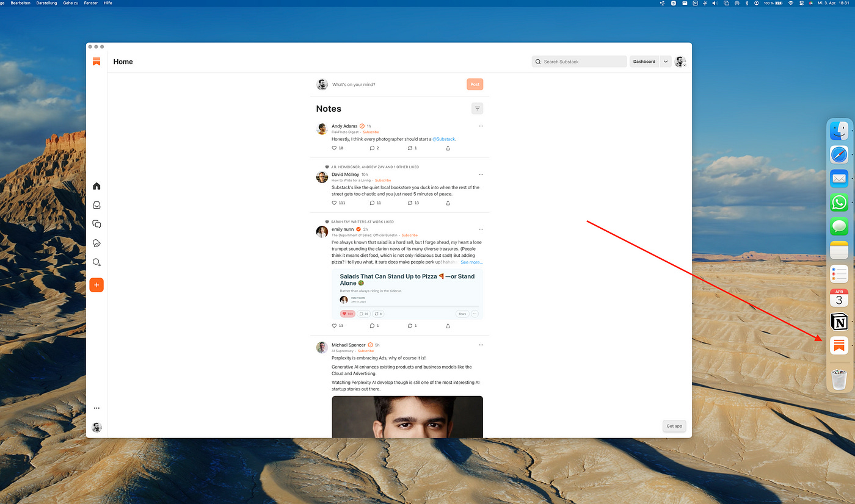
Task: Open the @Substack mention link
Action: pos(444,139)
